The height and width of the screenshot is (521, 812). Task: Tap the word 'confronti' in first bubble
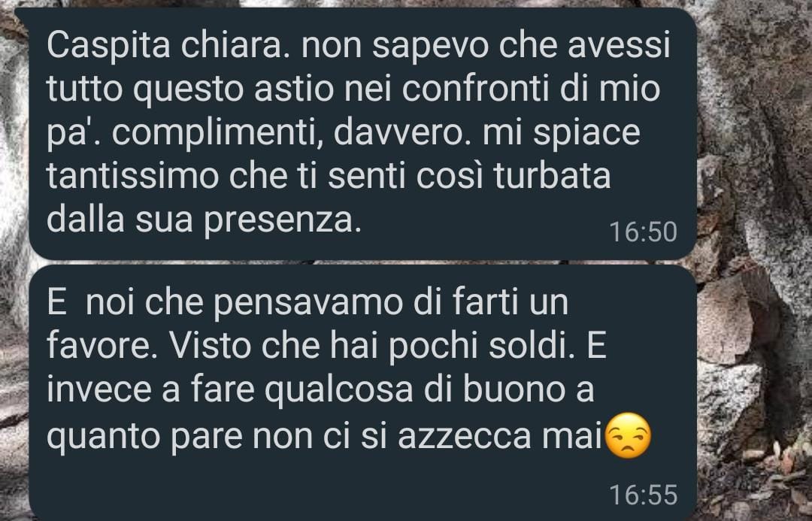coord(475,89)
